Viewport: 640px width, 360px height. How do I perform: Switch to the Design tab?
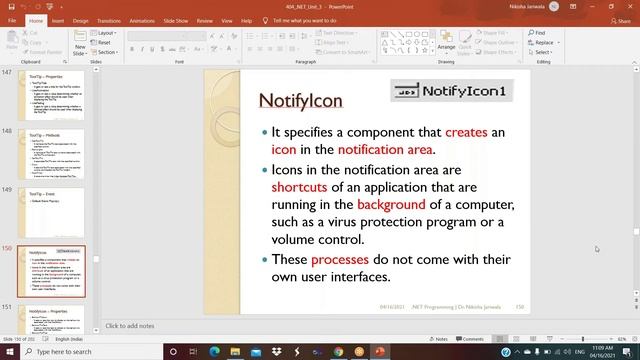click(80, 21)
